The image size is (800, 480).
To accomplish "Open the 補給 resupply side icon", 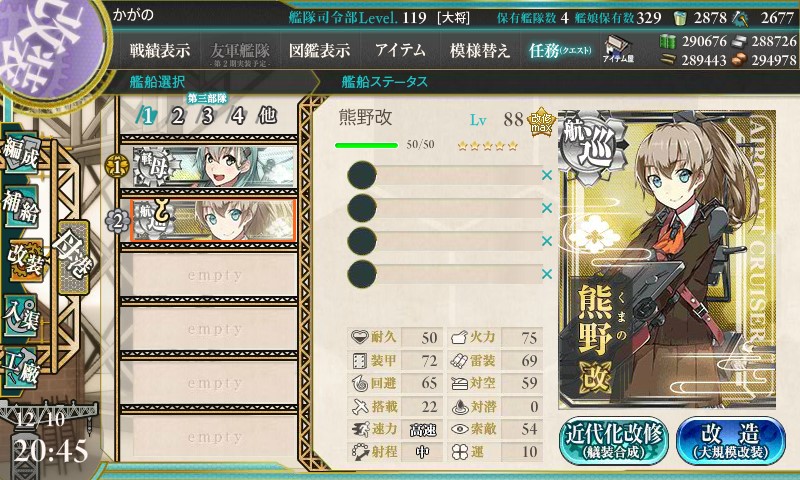I will coord(21,206).
